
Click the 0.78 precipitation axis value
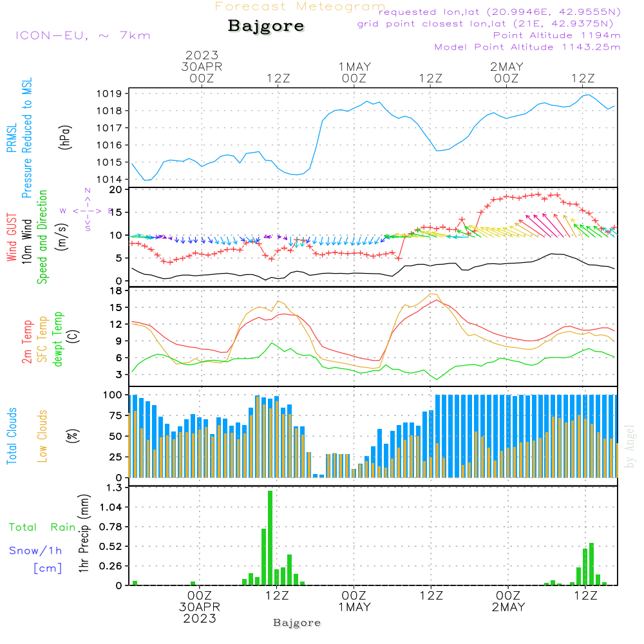(111, 527)
